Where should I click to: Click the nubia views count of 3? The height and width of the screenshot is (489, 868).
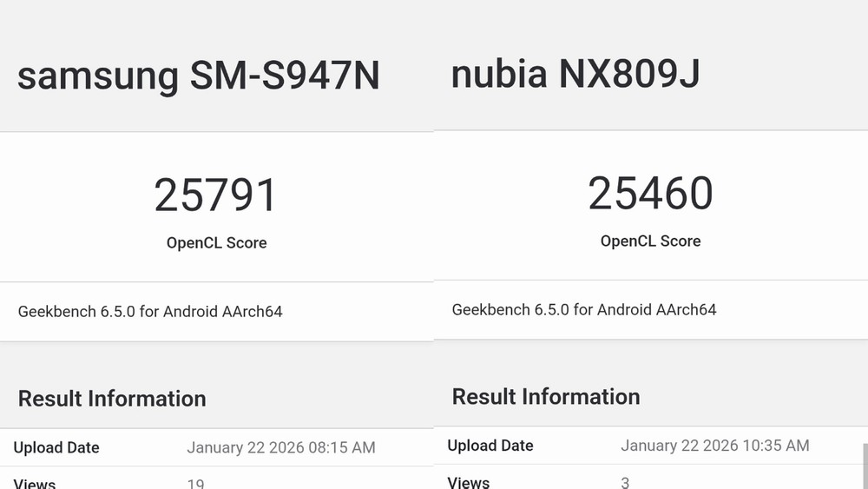[625, 482]
